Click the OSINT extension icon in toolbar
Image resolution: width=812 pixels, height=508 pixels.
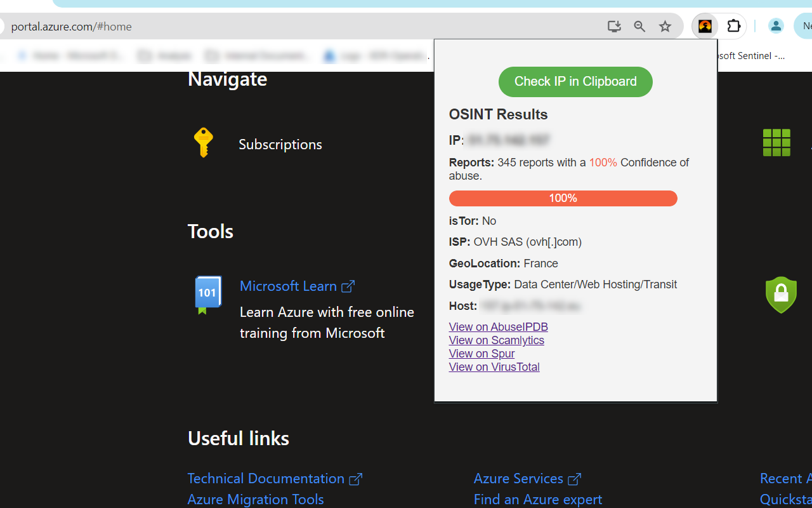[x=705, y=26]
